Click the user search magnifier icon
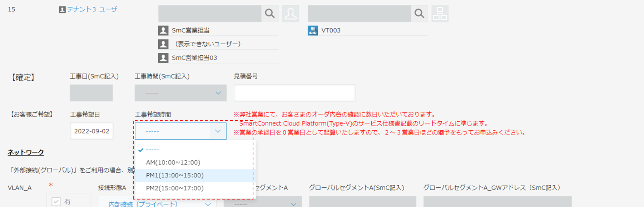Image resolution: width=644 pixels, height=207 pixels. (270, 14)
